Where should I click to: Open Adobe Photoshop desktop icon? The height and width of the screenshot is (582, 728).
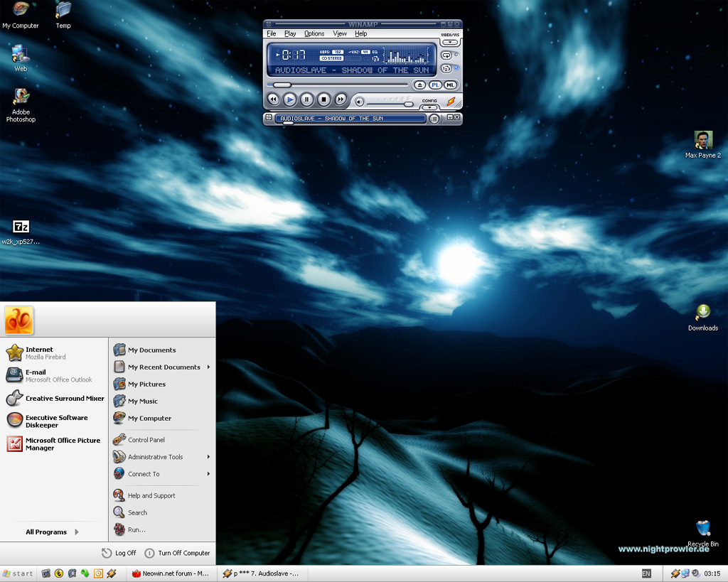pyautogui.click(x=21, y=97)
